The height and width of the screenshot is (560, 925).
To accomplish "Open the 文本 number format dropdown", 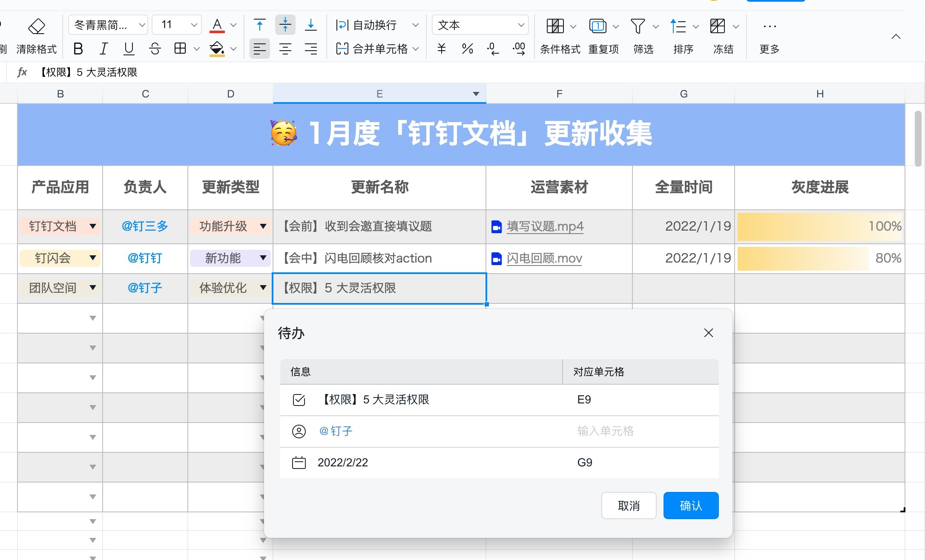I will [x=480, y=25].
